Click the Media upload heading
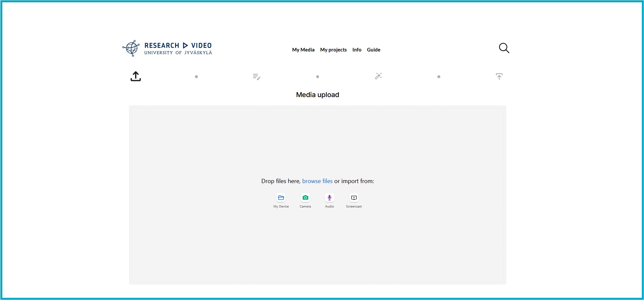Viewport: 644px width, 300px height. pos(317,95)
